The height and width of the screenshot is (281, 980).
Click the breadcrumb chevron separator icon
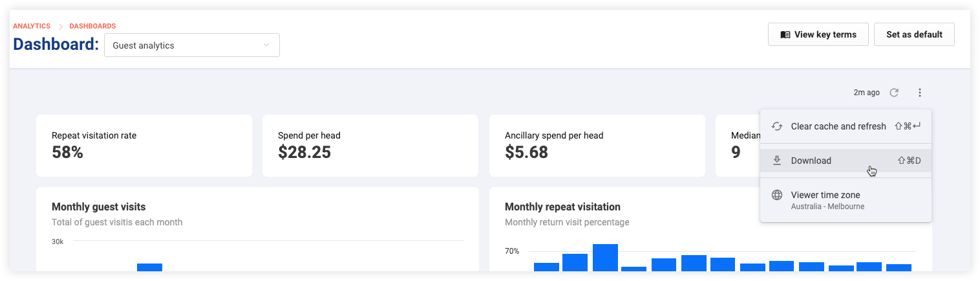pos(60,26)
